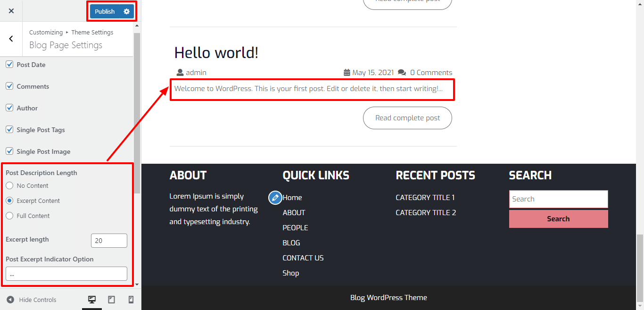Go back using the left chevron arrow
The image size is (644, 310).
pyautogui.click(x=11, y=39)
